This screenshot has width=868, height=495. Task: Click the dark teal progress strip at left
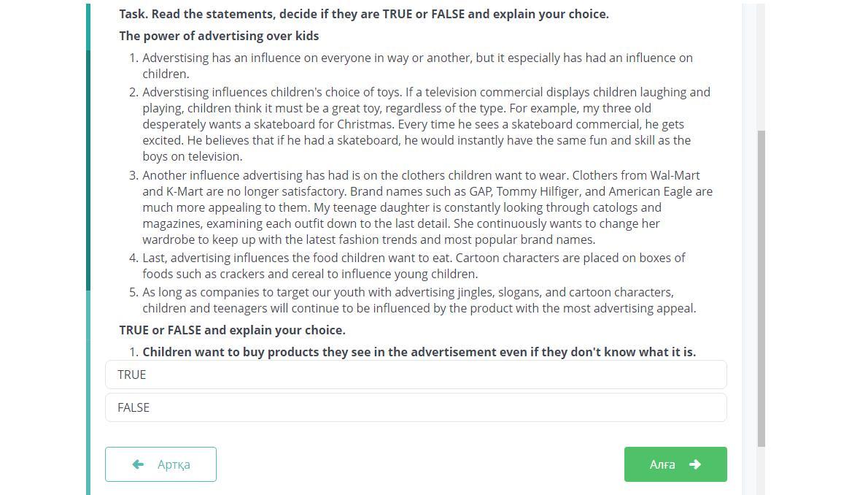(x=88, y=168)
